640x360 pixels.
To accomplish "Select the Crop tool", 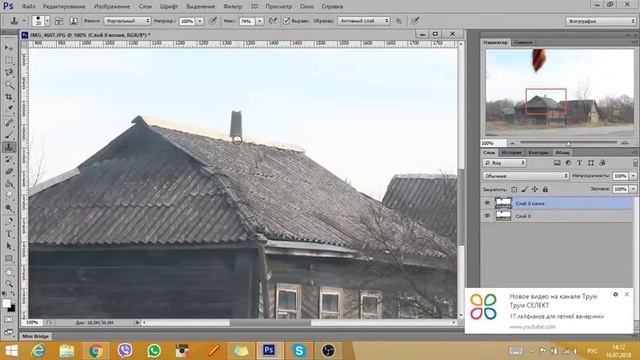I will click(9, 97).
